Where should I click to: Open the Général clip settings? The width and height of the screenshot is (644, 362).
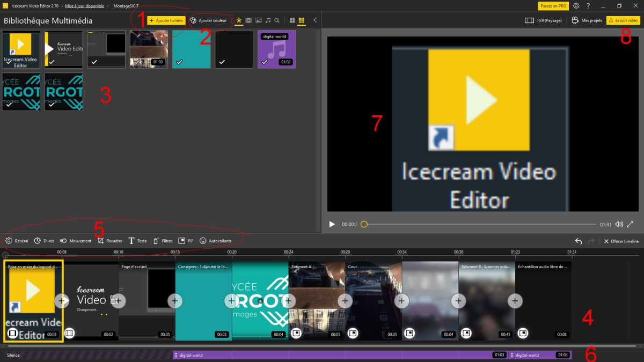click(17, 241)
